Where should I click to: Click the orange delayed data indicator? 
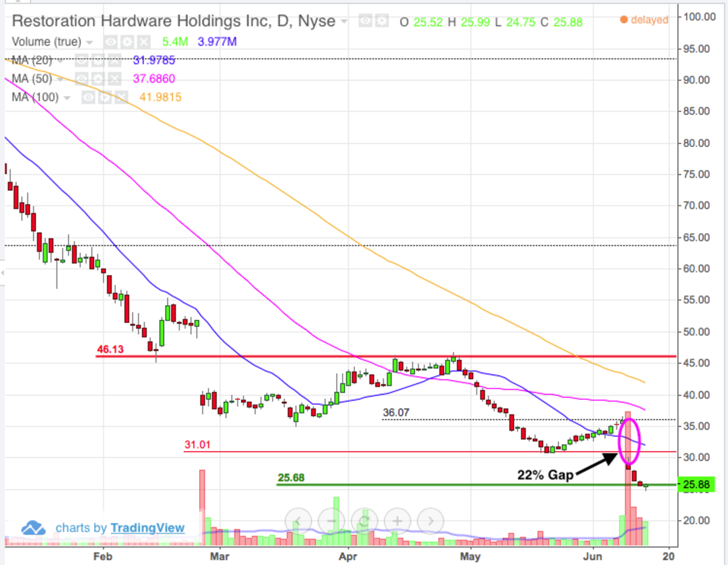644,19
